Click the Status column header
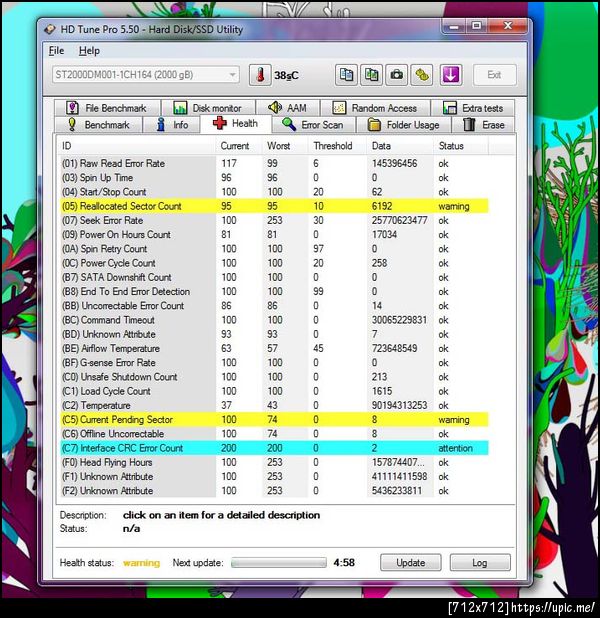 click(x=461, y=146)
